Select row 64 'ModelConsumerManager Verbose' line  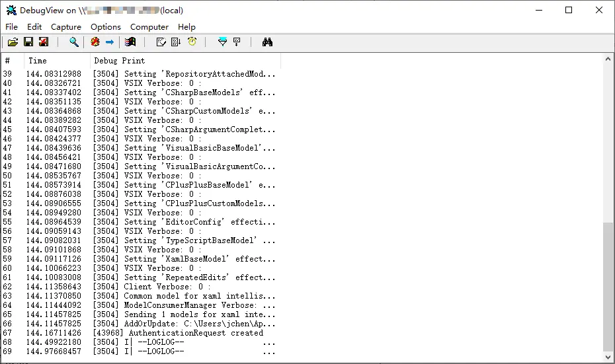(140, 305)
